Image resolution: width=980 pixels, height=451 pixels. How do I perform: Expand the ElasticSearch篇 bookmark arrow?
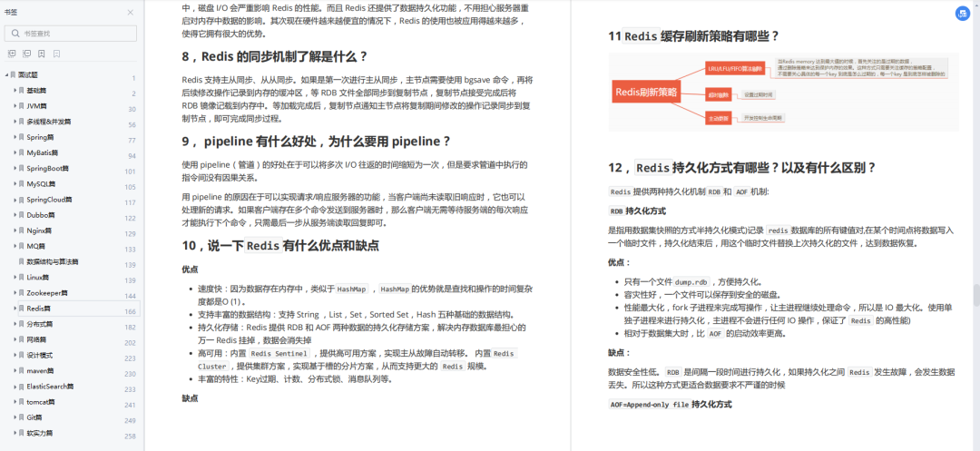point(15,386)
